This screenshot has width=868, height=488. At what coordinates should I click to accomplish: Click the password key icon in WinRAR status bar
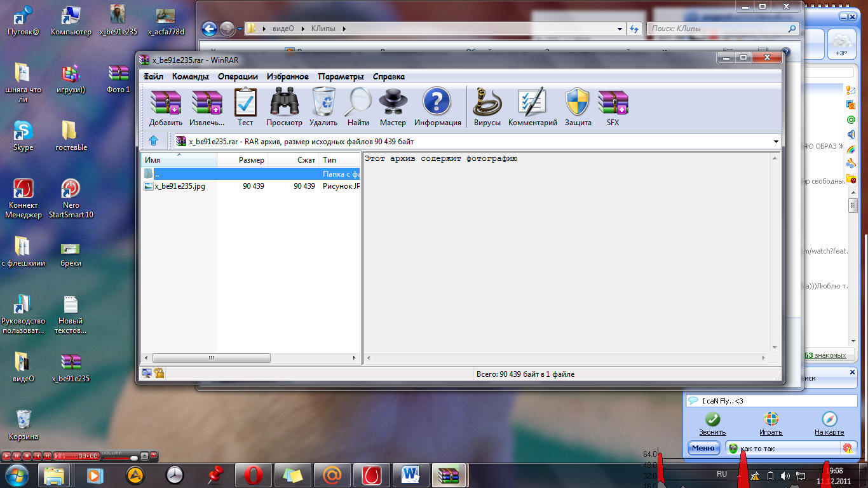pos(159,374)
